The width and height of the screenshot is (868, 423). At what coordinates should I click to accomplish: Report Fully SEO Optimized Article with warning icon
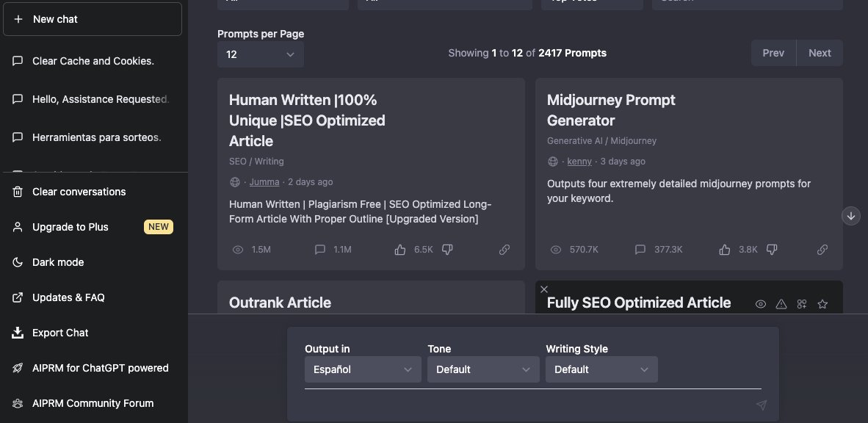pyautogui.click(x=781, y=304)
